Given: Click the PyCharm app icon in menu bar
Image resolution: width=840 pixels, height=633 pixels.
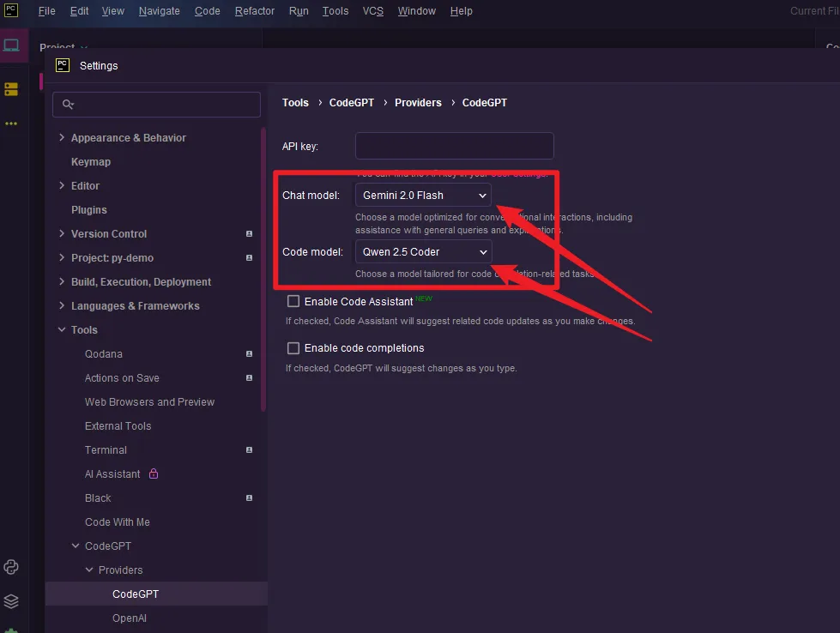Looking at the screenshot, I should click(x=11, y=10).
